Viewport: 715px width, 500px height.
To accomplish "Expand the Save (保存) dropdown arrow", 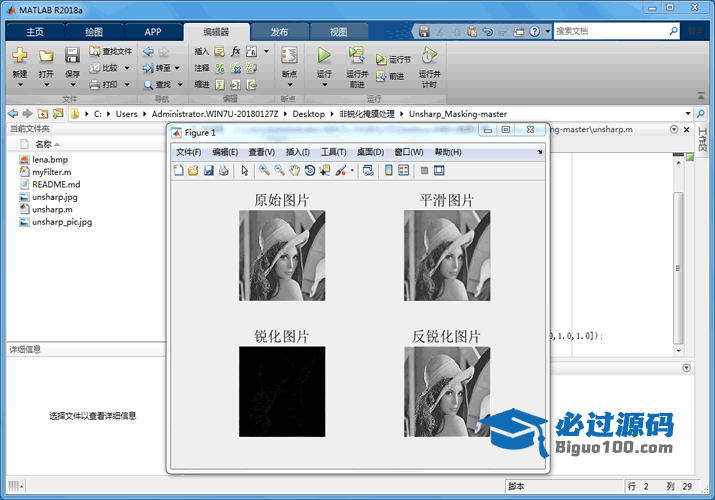I will (73, 84).
